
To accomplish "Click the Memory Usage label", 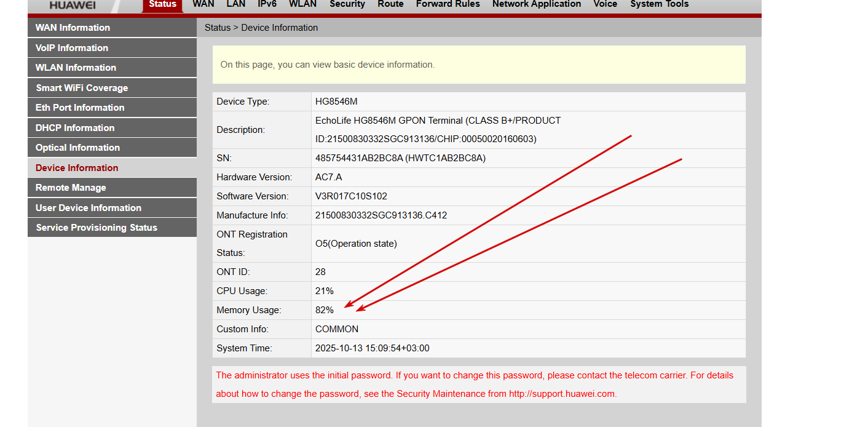I will click(248, 310).
